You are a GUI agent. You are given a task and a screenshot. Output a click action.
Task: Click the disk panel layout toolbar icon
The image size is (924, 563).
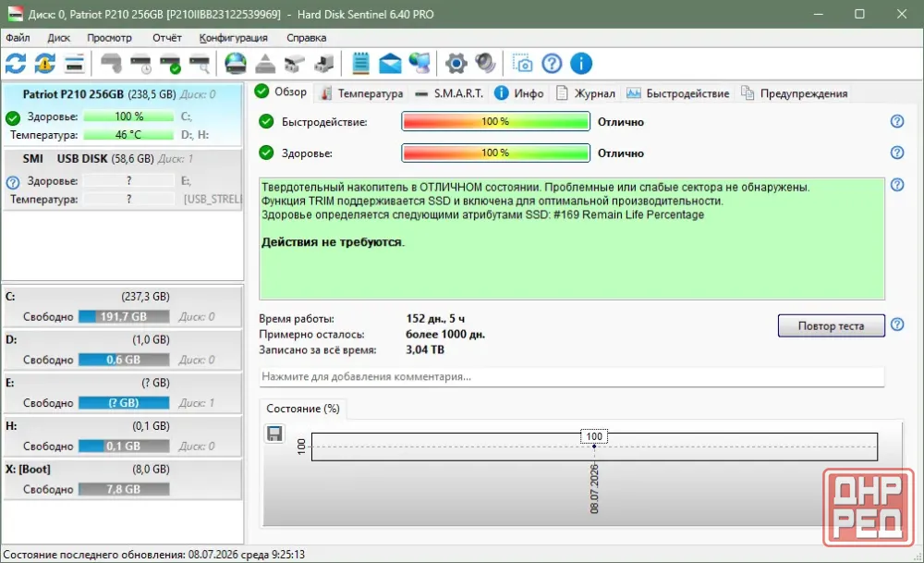coord(74,64)
